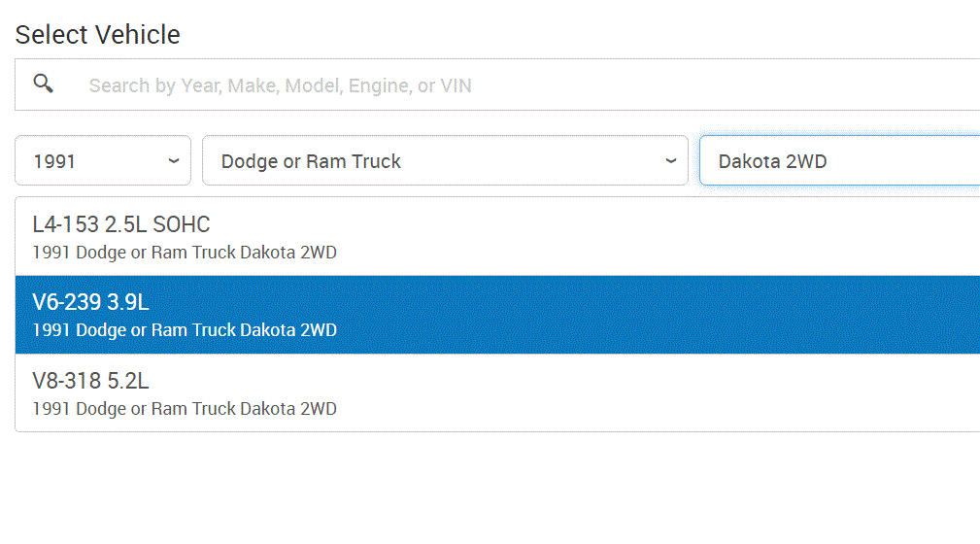Select the L4-153 2.5L SOHC engine
This screenshot has height=544, width=980.
[x=121, y=224]
